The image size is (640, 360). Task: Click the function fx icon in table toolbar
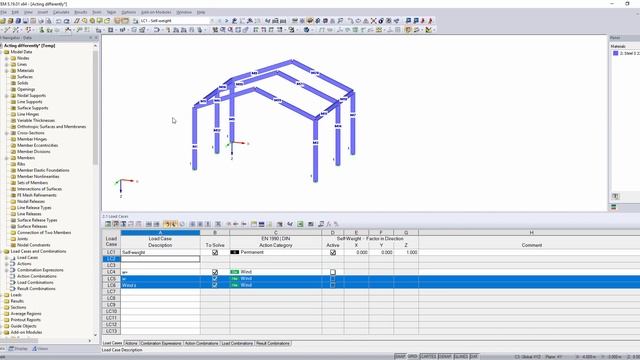[x=329, y=224]
